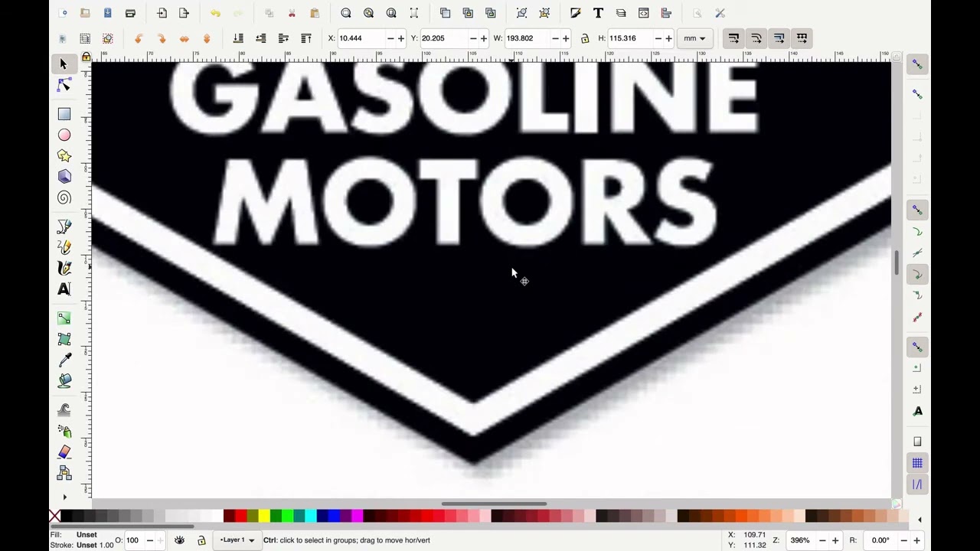Viewport: 980px width, 551px height.
Task: Flip selection vertically
Action: coord(207,38)
